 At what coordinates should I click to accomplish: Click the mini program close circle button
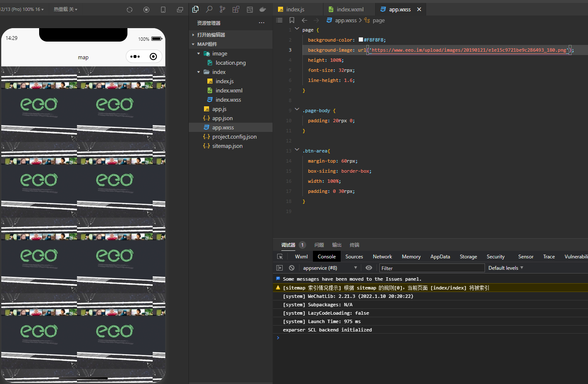pyautogui.click(x=153, y=57)
